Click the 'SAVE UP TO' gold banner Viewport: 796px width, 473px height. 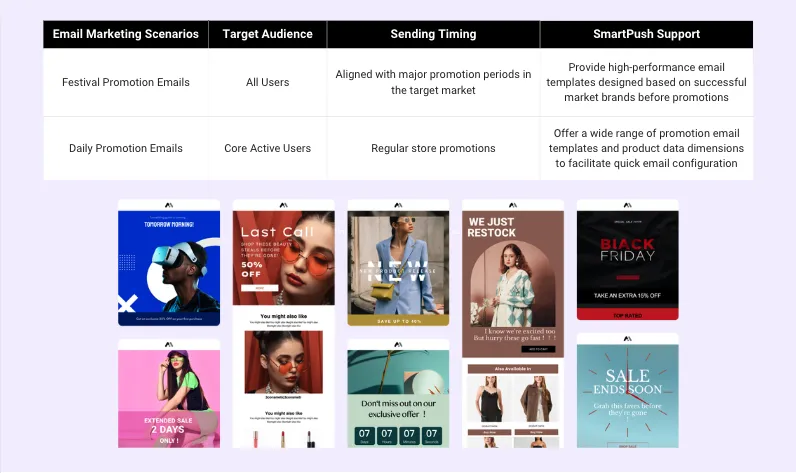(399, 321)
